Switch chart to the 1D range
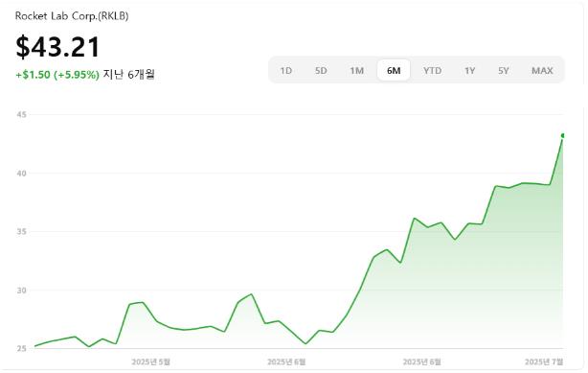 pos(286,71)
